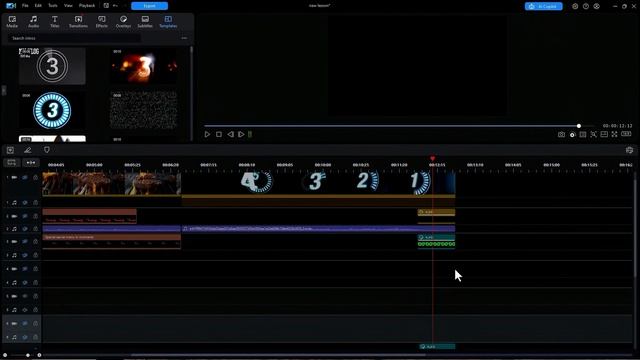Screen dimensions: 640x360
Task: Click the timeline zoom slider handle
Action: (28, 355)
